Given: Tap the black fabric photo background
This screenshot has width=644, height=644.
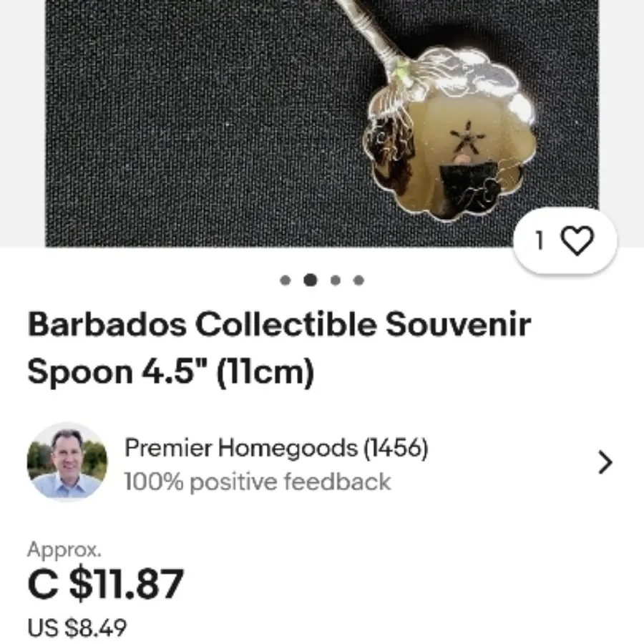Looking at the screenshot, I should [x=185, y=123].
